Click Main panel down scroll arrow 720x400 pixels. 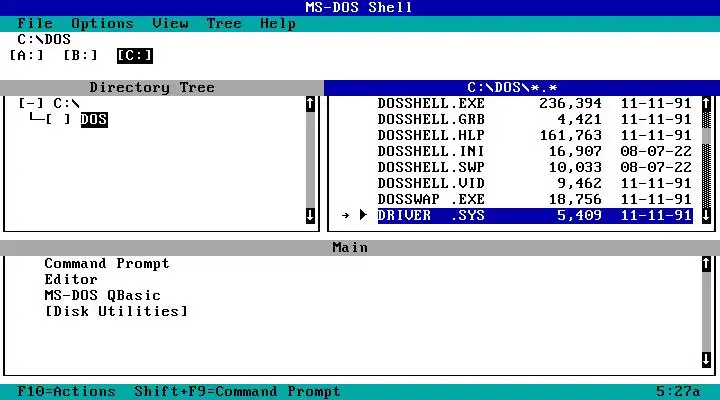[706, 360]
